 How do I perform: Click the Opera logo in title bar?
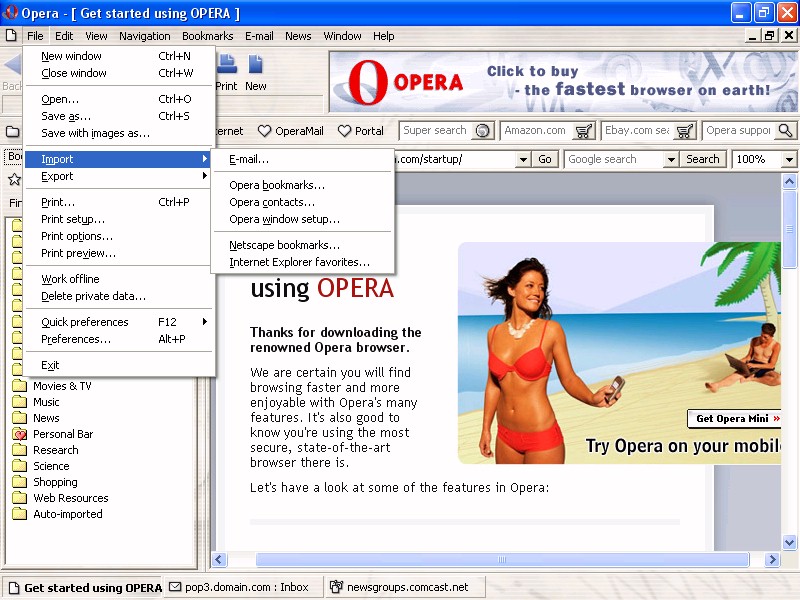coord(10,12)
